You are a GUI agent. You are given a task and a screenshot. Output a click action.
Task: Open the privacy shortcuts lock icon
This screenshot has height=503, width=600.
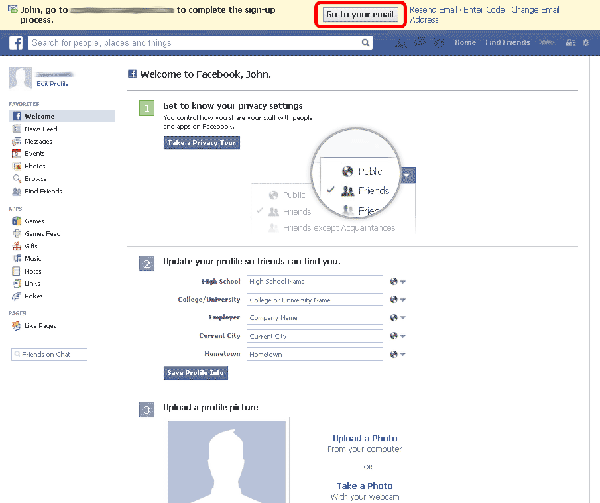point(571,42)
